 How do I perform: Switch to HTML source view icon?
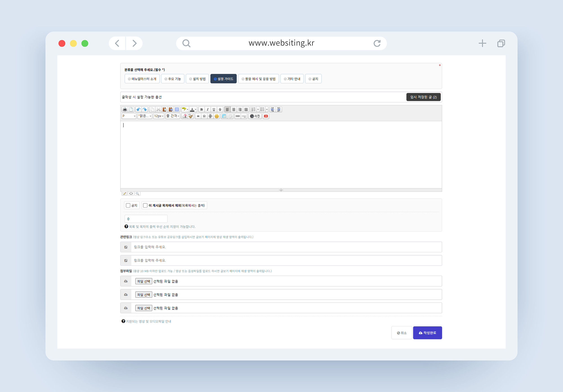[131, 194]
